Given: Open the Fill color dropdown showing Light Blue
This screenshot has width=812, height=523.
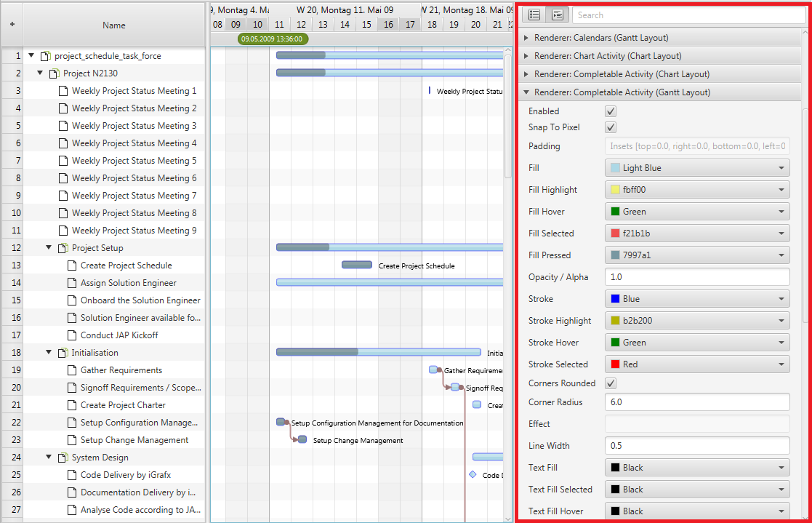Looking at the screenshot, I should pos(697,168).
